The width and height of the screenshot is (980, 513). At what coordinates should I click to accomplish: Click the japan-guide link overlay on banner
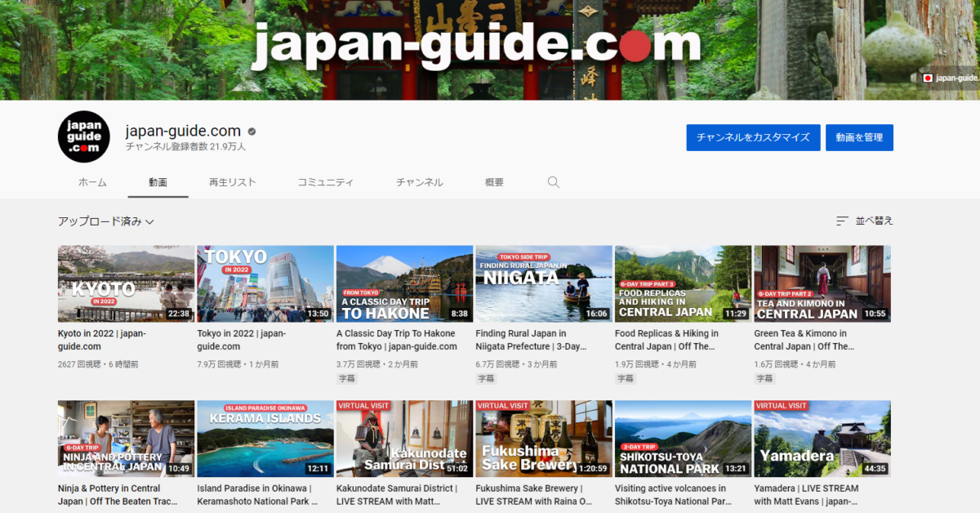pos(950,78)
